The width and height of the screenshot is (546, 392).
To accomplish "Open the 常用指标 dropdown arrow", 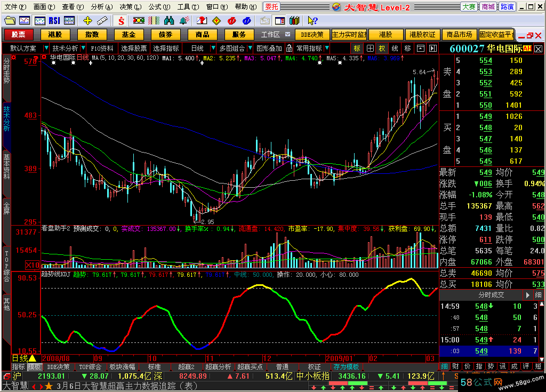I will [327, 48].
